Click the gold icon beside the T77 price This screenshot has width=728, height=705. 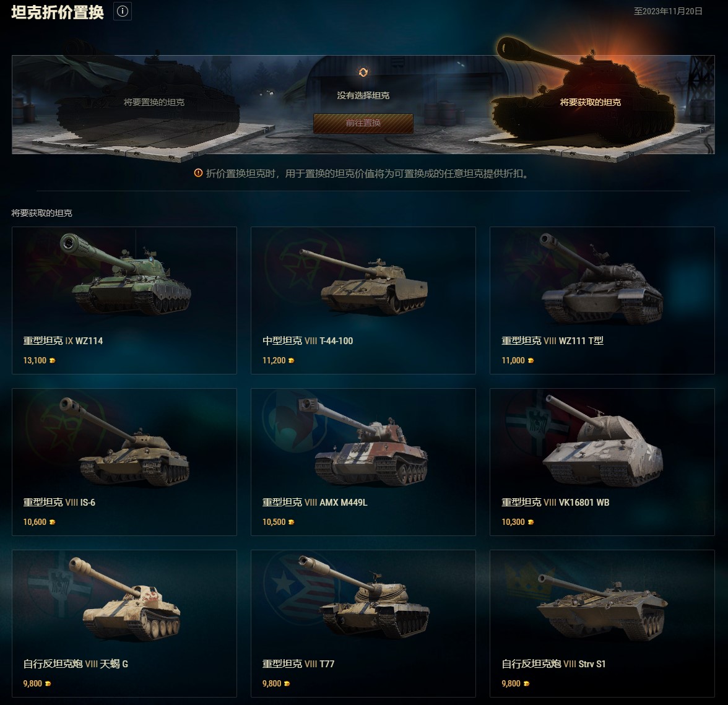coord(287,684)
